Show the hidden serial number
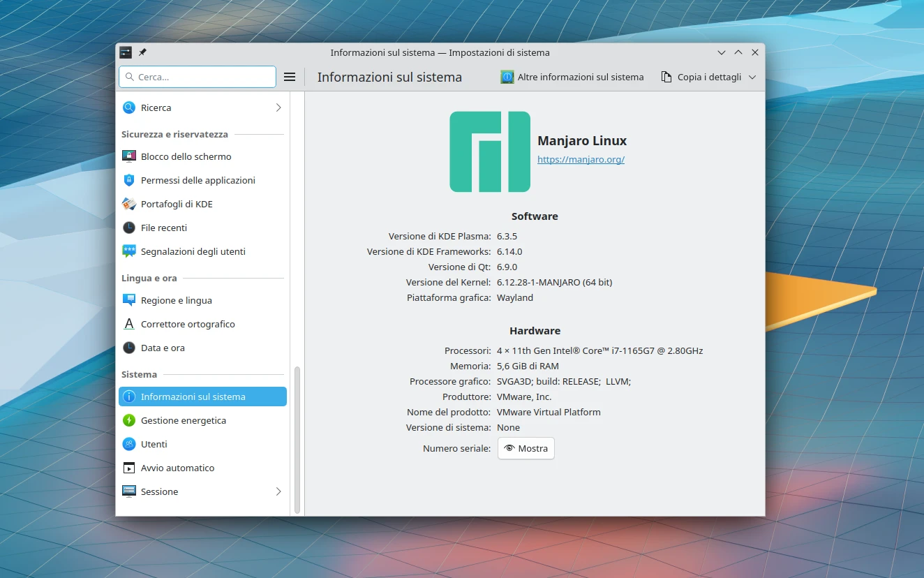This screenshot has width=924, height=578. pos(526,448)
